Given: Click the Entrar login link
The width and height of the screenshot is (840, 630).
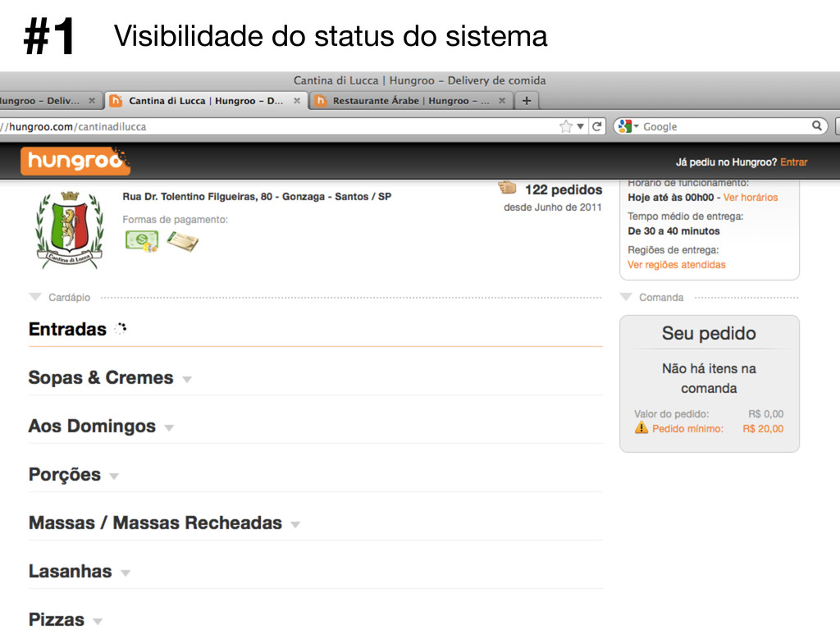Looking at the screenshot, I should tap(793, 162).
